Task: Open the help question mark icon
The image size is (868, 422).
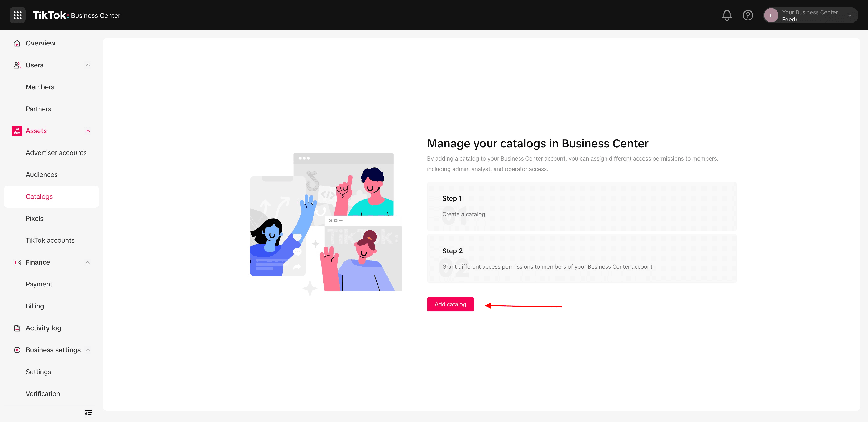Action: [x=748, y=15]
